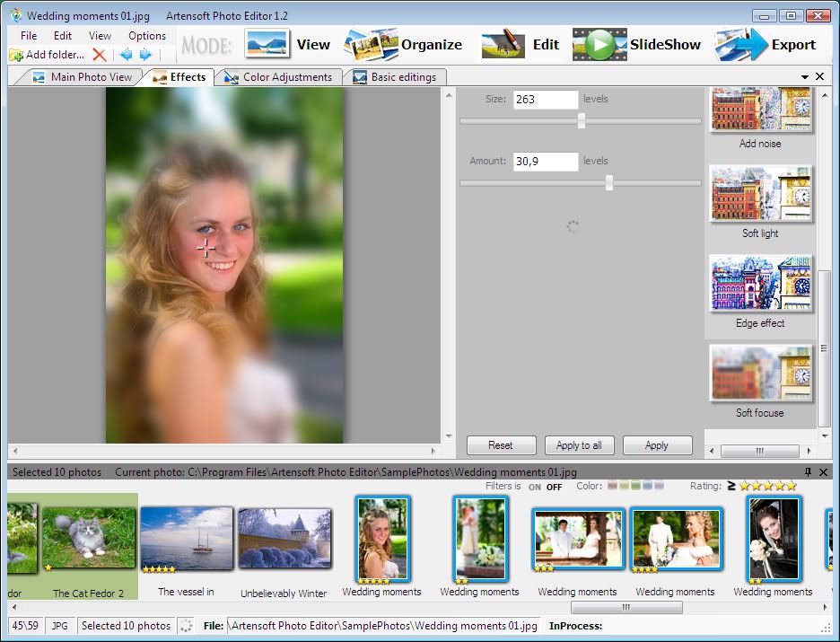Select the Edge effect preset
Screen dimensions: 840x642
(760, 284)
